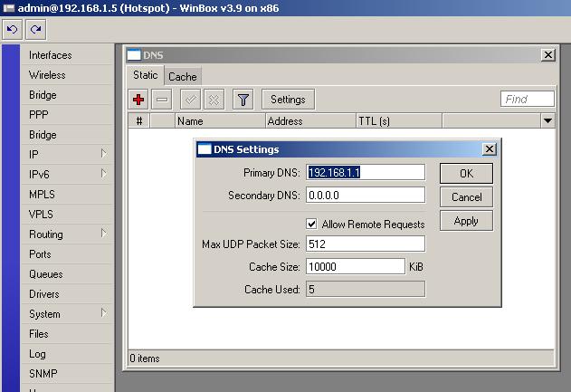Click the Secondary DNS field

[366, 196]
